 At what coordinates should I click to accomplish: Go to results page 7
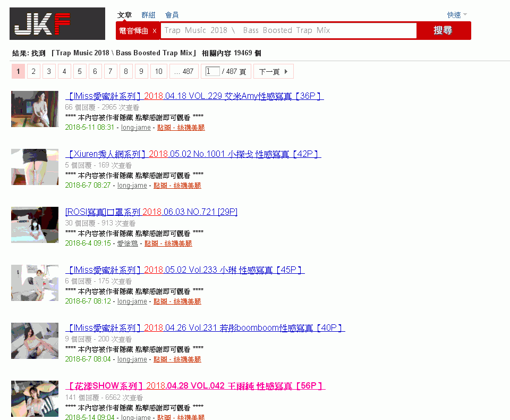point(110,71)
